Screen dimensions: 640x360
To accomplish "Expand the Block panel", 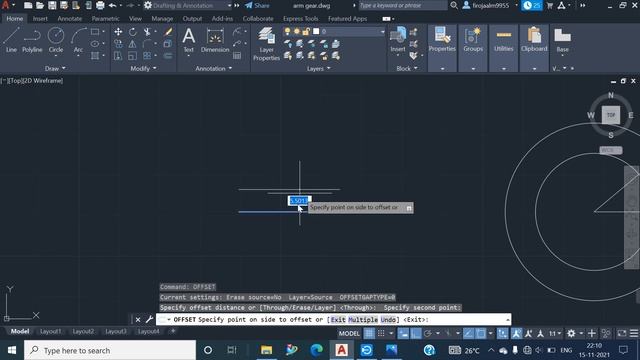I will click(407, 69).
